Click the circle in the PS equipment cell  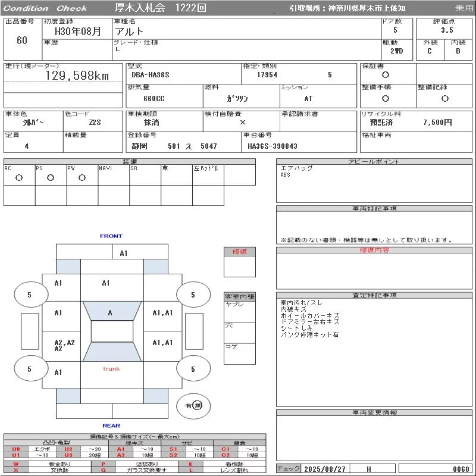[51, 177]
